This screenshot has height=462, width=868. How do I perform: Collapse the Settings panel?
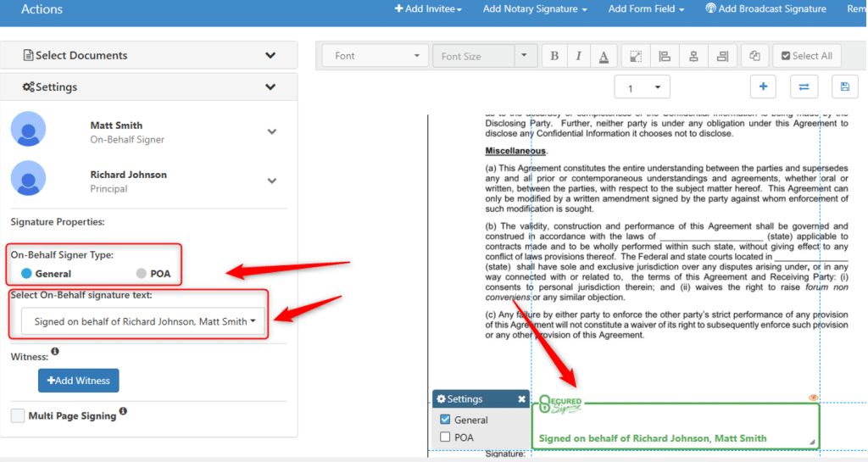tap(270, 86)
